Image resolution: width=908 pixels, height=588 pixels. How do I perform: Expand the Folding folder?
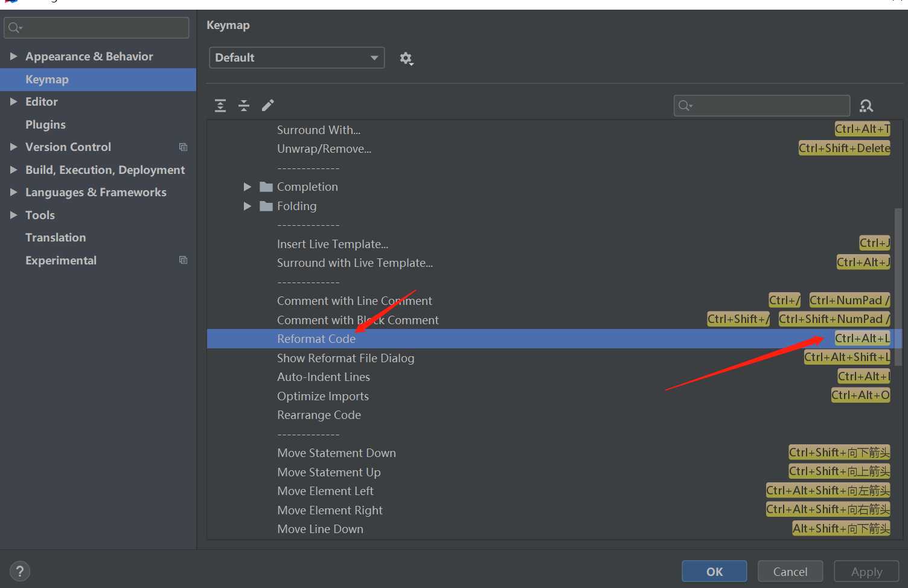(247, 206)
